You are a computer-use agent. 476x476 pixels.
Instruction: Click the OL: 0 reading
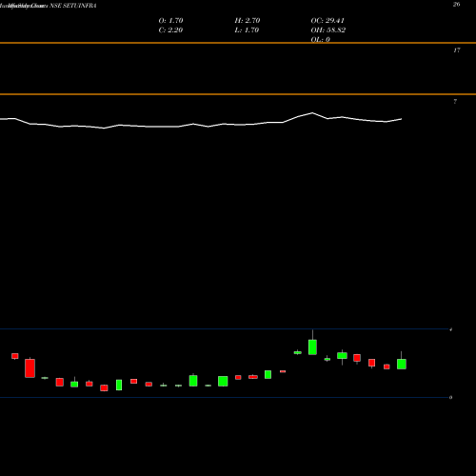point(321,39)
